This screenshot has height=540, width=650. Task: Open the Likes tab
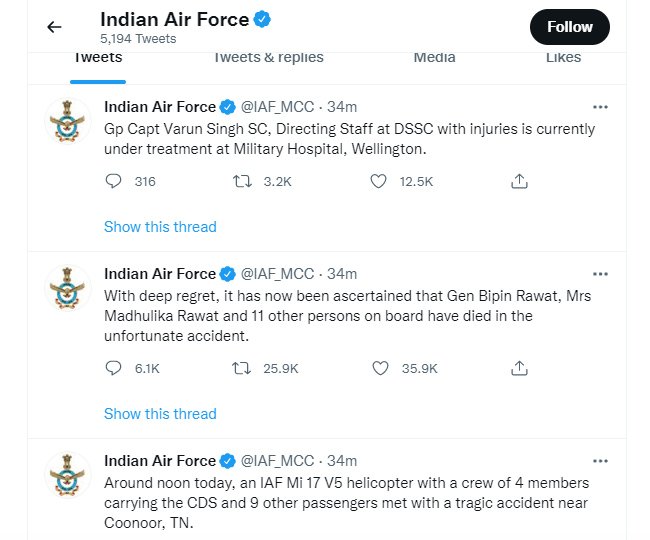tap(563, 58)
